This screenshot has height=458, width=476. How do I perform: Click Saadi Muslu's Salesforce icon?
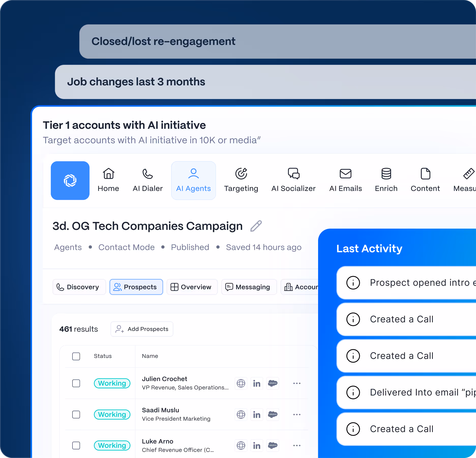click(273, 415)
